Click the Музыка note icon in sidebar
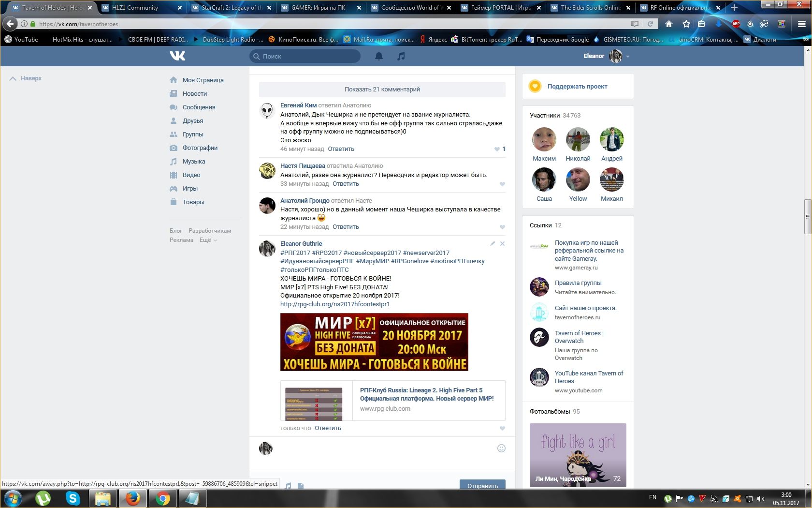The height and width of the screenshot is (508, 812). [174, 162]
